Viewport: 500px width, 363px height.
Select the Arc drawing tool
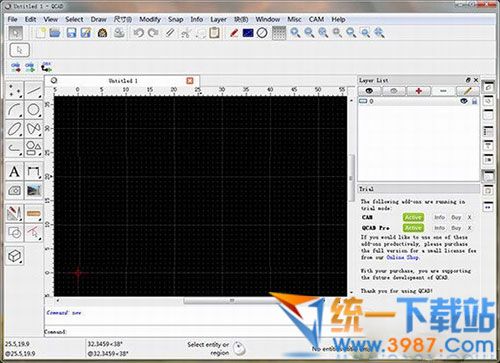point(14,109)
